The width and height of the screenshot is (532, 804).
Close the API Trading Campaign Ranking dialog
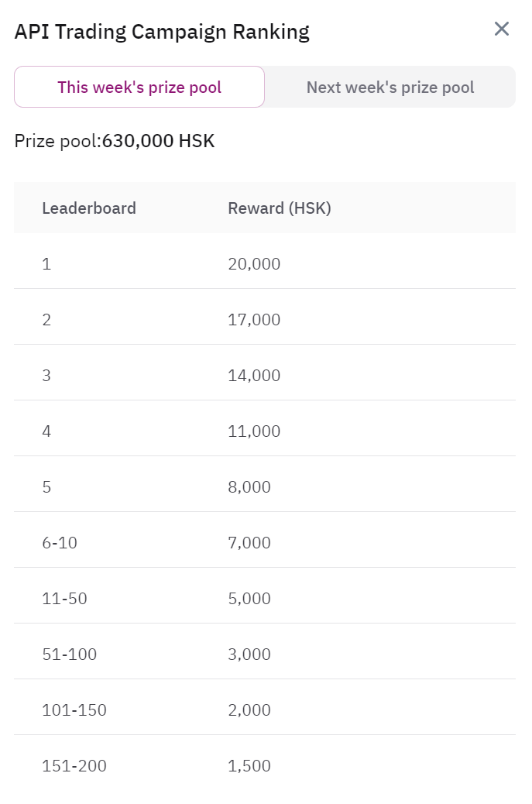502,29
